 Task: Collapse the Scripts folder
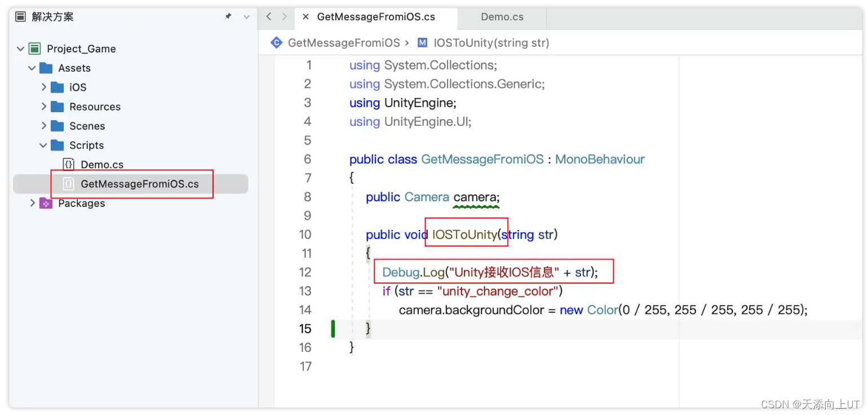pyautogui.click(x=43, y=145)
